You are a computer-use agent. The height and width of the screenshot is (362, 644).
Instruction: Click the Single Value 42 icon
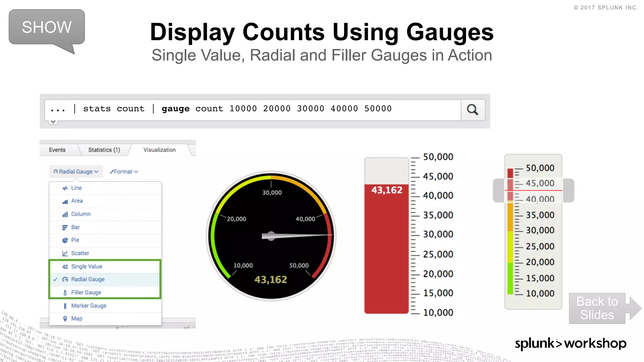pos(65,267)
